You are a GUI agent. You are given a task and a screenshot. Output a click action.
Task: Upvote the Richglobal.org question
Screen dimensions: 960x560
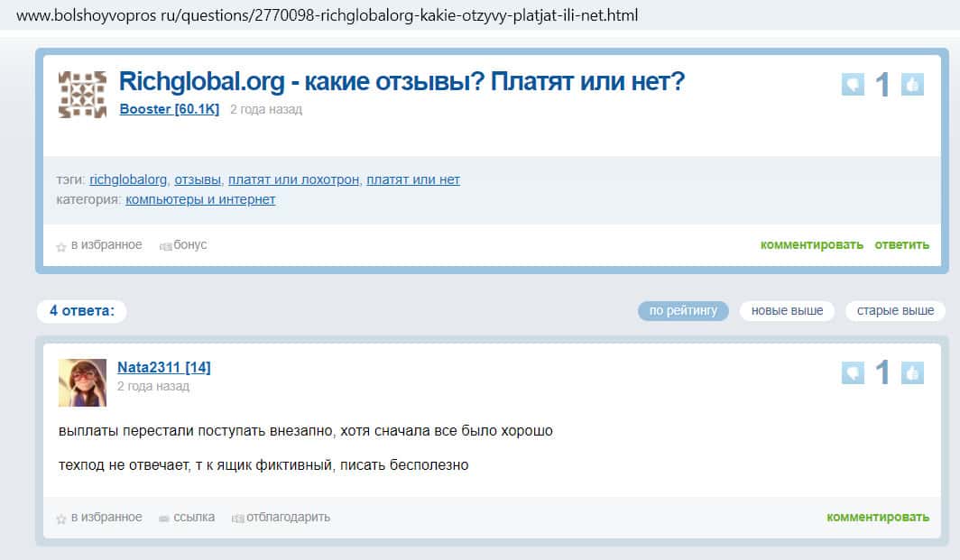tap(912, 85)
